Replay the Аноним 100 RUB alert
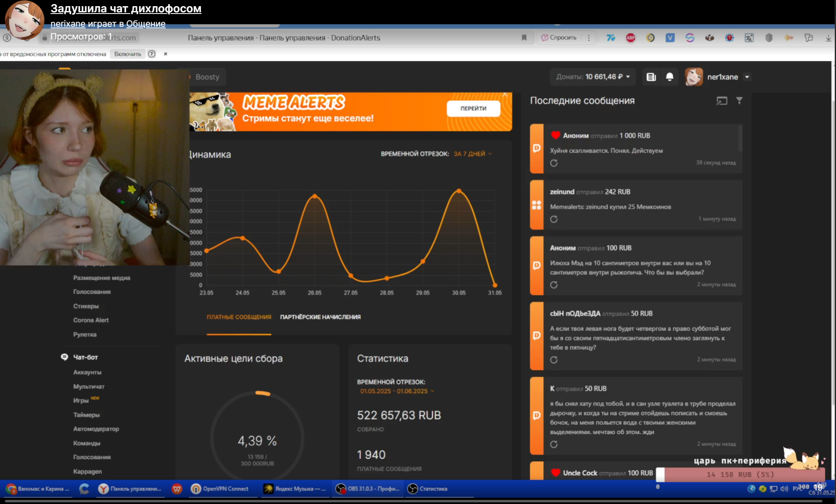Image resolution: width=836 pixels, height=504 pixels. click(x=554, y=285)
